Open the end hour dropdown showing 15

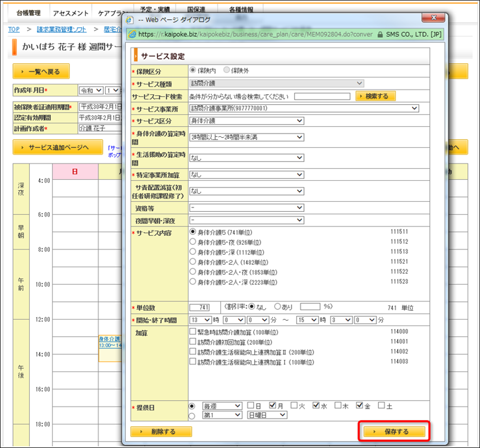click(x=308, y=320)
